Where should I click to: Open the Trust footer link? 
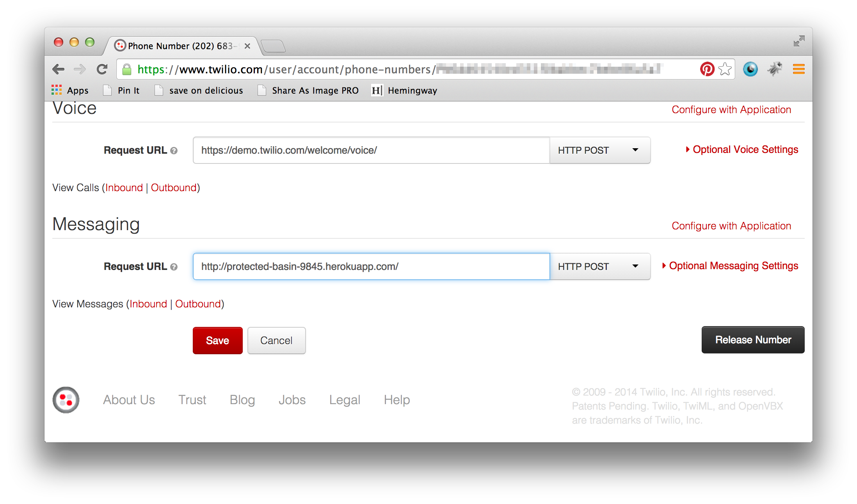pos(192,400)
